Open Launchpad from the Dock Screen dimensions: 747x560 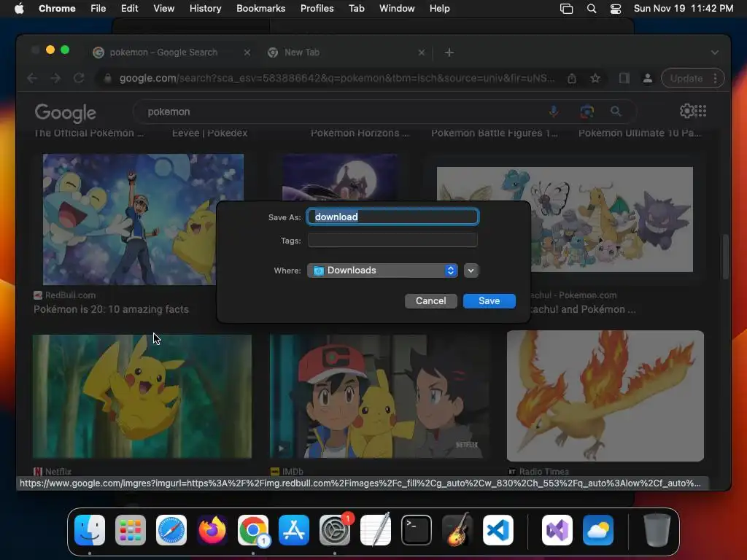pyautogui.click(x=131, y=530)
